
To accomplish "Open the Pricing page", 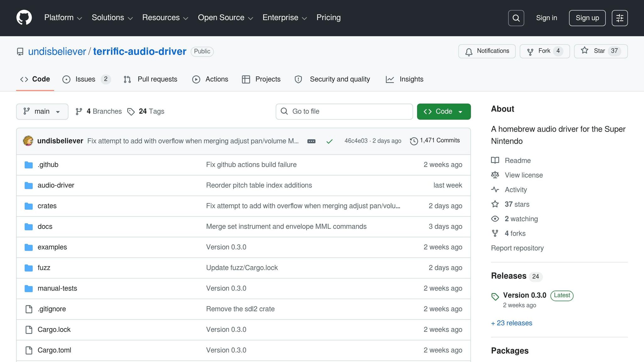I will coord(328,18).
